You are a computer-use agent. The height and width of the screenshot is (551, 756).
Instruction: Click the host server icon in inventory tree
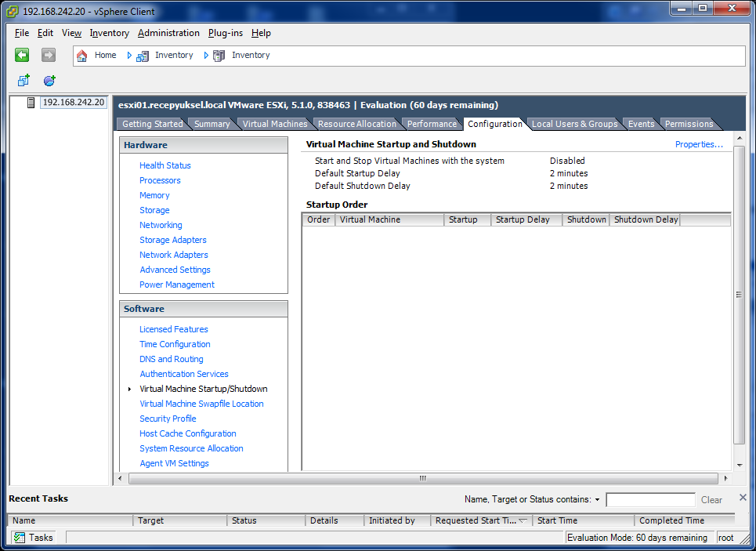pyautogui.click(x=31, y=103)
